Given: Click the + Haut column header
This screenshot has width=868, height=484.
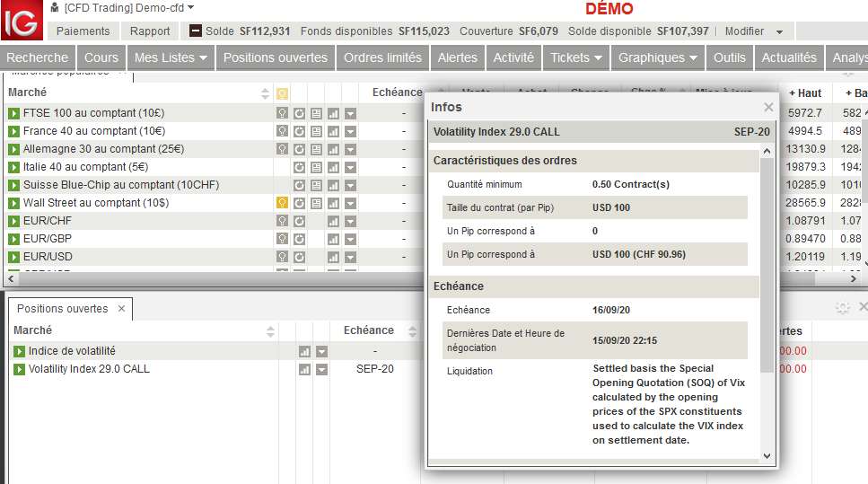Looking at the screenshot, I should point(805,93).
